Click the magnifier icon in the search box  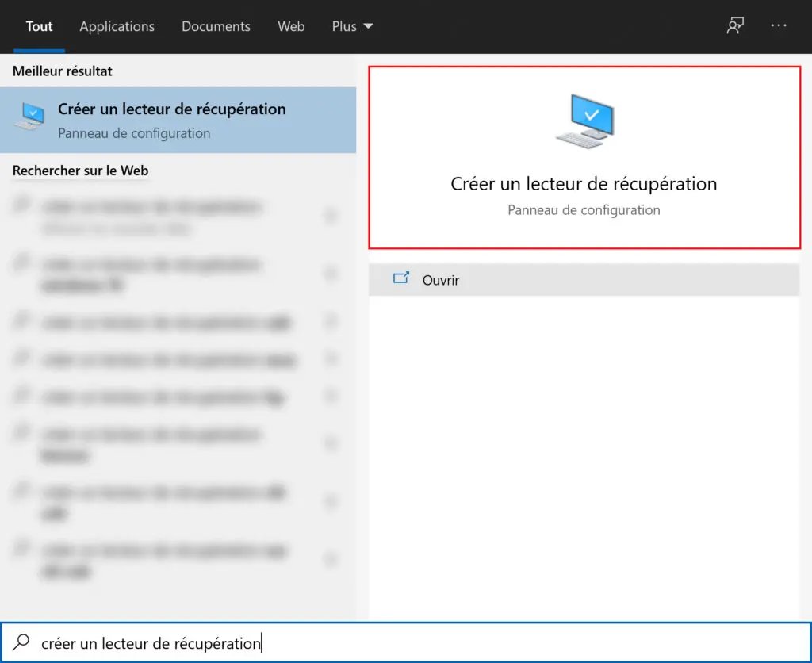(22, 642)
